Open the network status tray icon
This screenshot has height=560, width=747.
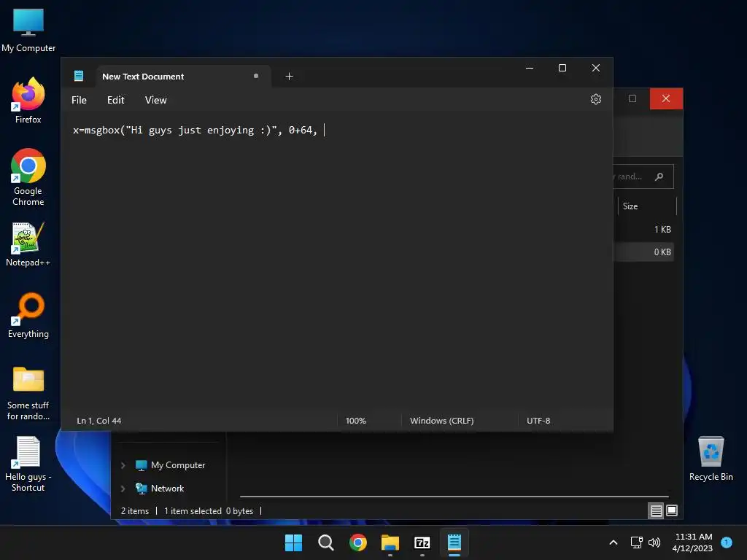(636, 542)
